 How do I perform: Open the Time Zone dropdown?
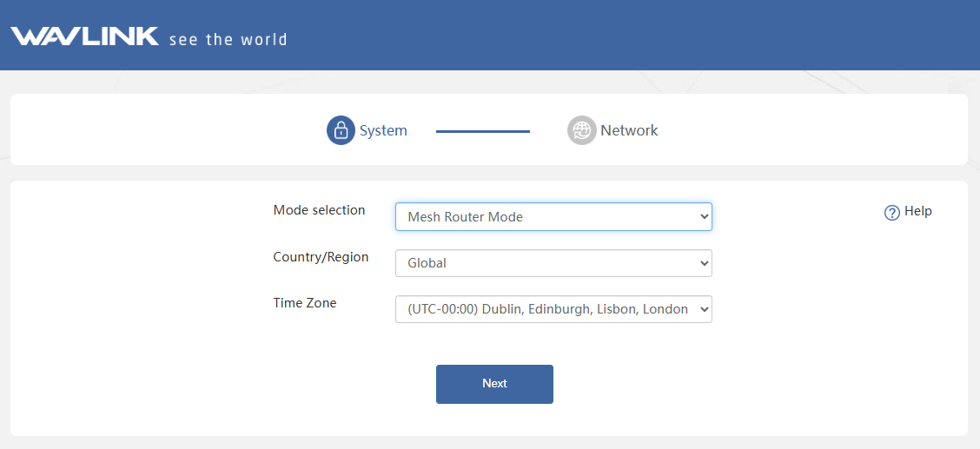(553, 309)
